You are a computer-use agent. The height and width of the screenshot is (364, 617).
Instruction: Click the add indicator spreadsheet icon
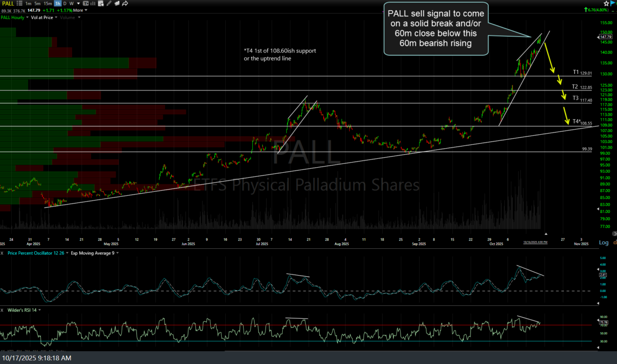point(101,4)
